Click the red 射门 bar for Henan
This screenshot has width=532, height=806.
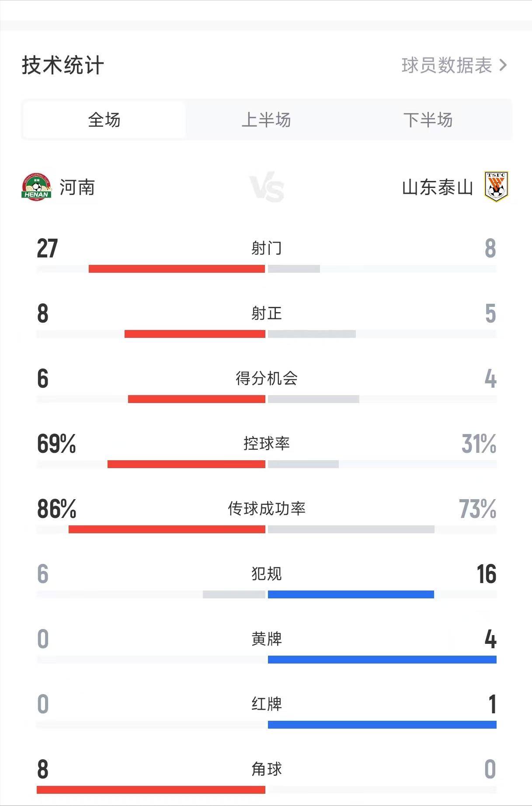pyautogui.click(x=177, y=269)
